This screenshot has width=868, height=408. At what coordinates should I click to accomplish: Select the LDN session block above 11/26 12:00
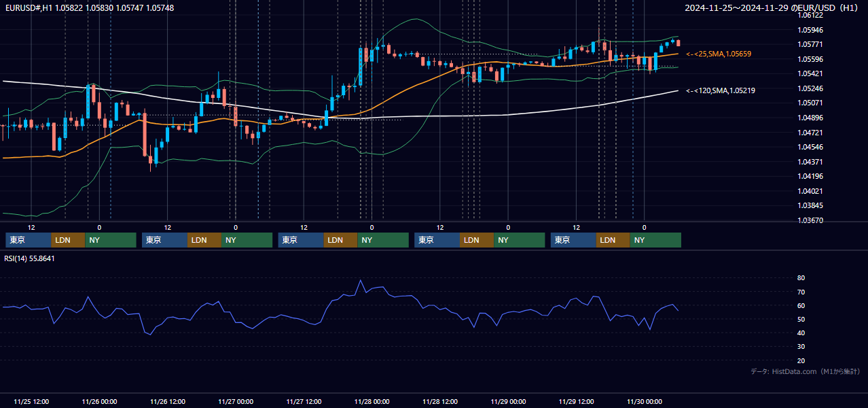(x=205, y=240)
